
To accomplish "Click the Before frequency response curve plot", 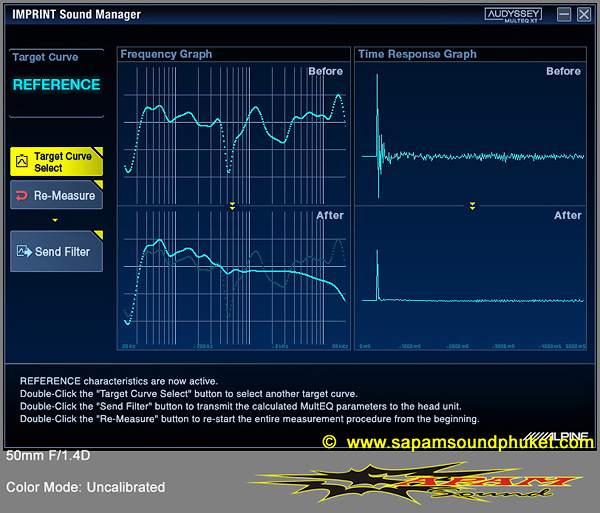I will coord(234,133).
